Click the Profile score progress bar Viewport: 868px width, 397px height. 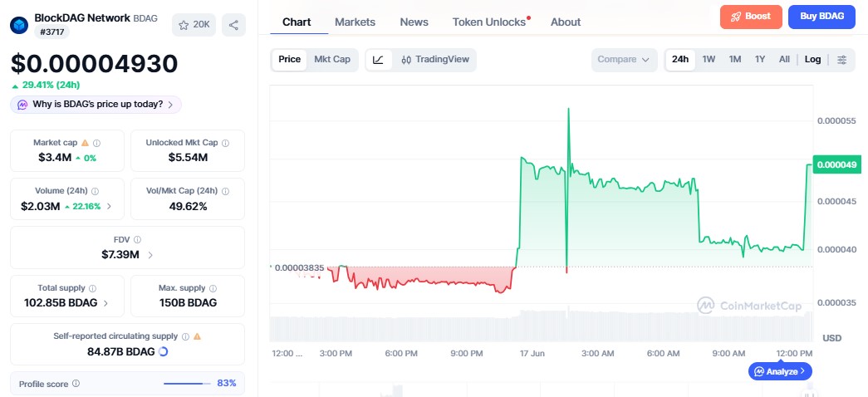coord(187,383)
